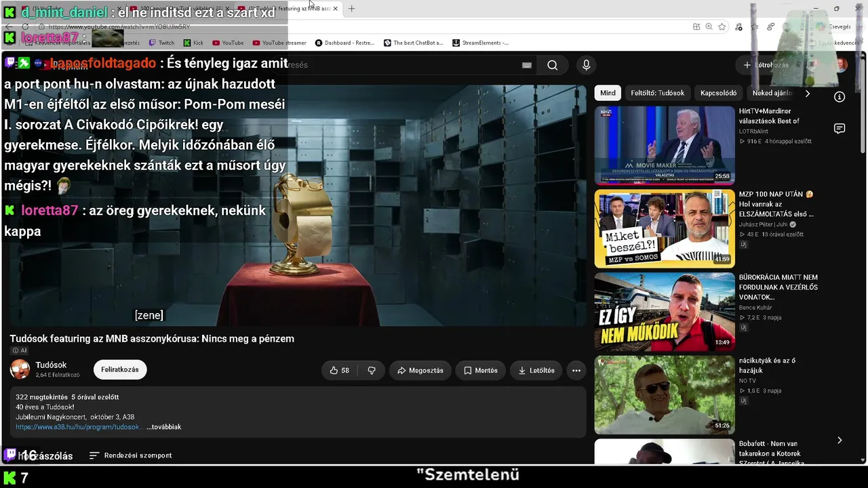Viewport: 868px width, 488px height.
Task: Open the Twitch bookmark
Action: [x=162, y=43]
